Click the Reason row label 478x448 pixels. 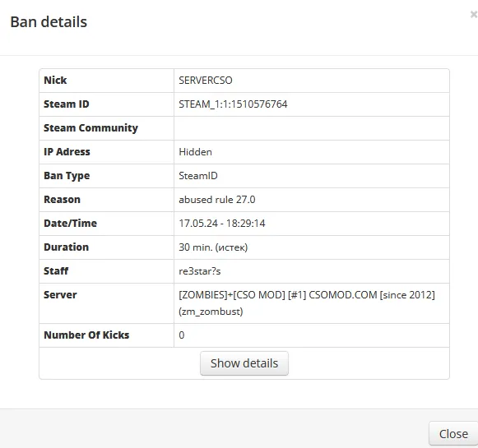point(63,200)
